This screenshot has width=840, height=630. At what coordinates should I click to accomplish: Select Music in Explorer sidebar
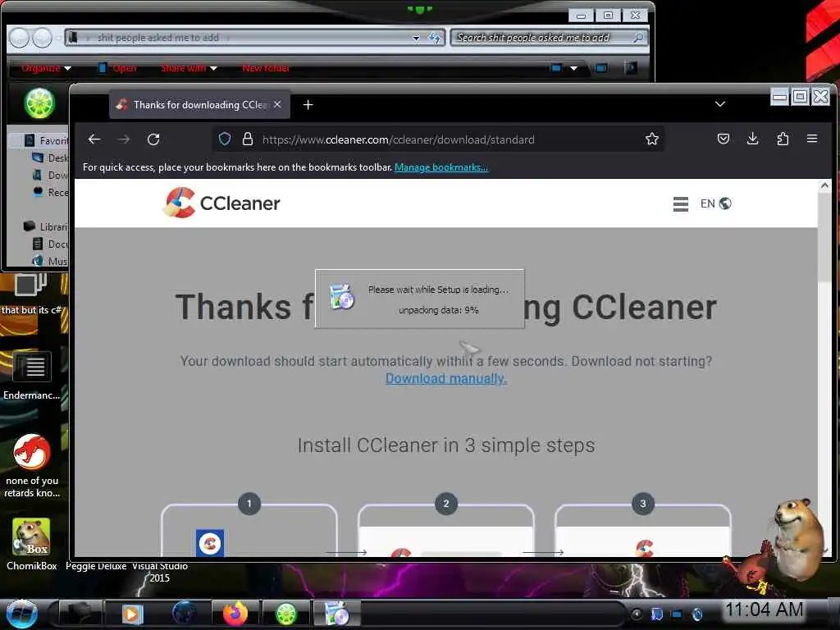(50, 261)
